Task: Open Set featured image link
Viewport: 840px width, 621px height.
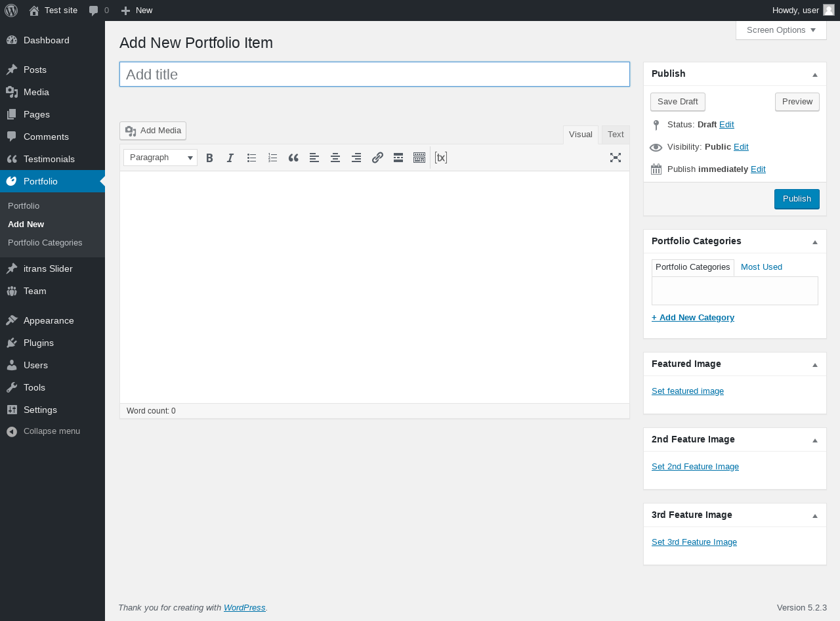Action: [688, 391]
